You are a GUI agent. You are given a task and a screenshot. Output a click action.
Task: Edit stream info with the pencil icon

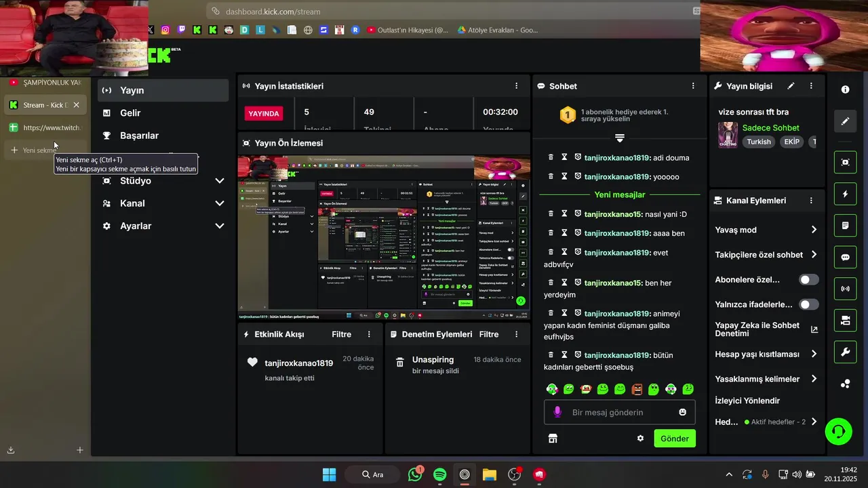(x=791, y=86)
